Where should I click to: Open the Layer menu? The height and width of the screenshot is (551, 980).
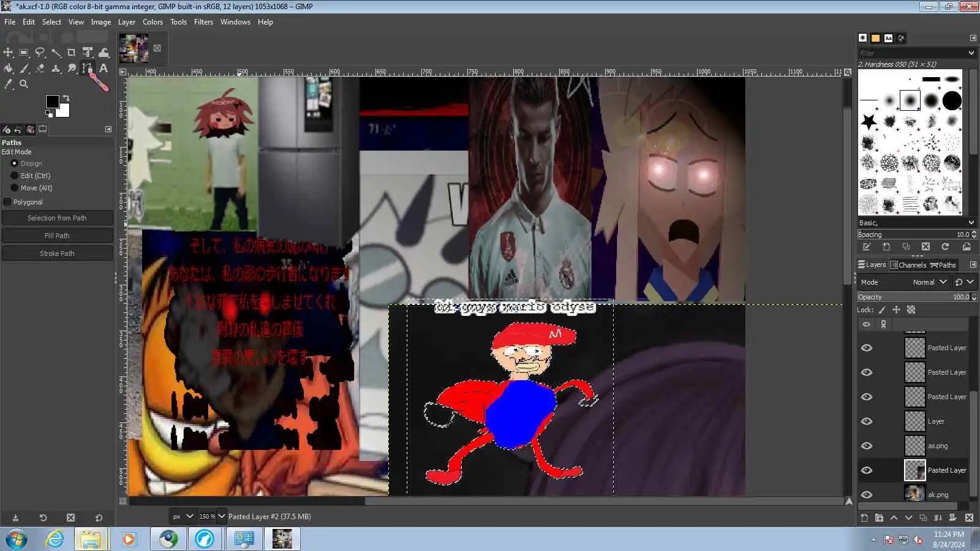click(127, 22)
